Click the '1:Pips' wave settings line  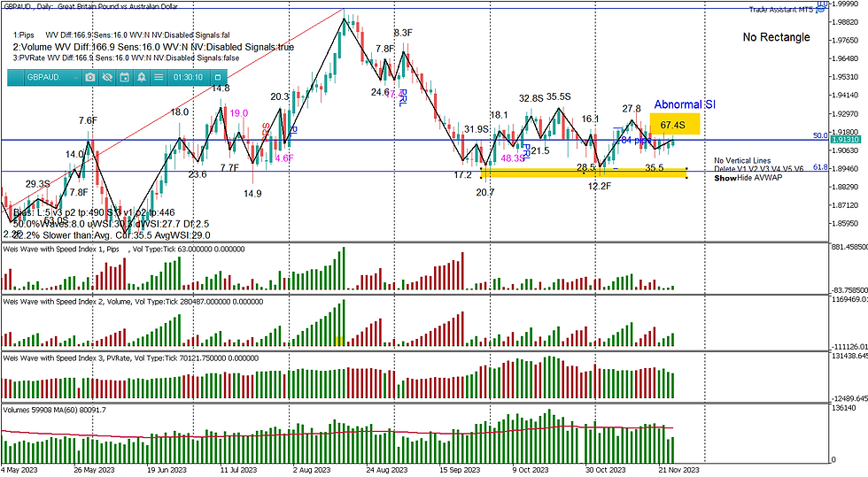121,35
